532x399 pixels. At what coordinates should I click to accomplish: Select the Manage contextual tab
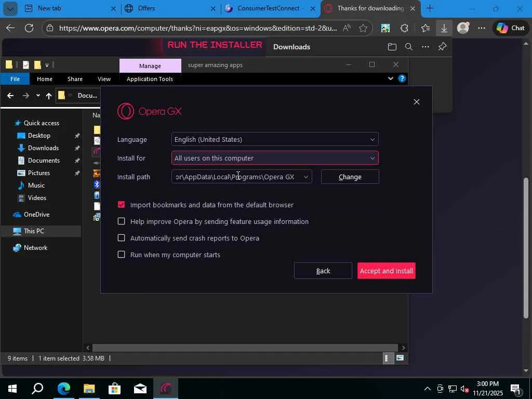coord(150,66)
